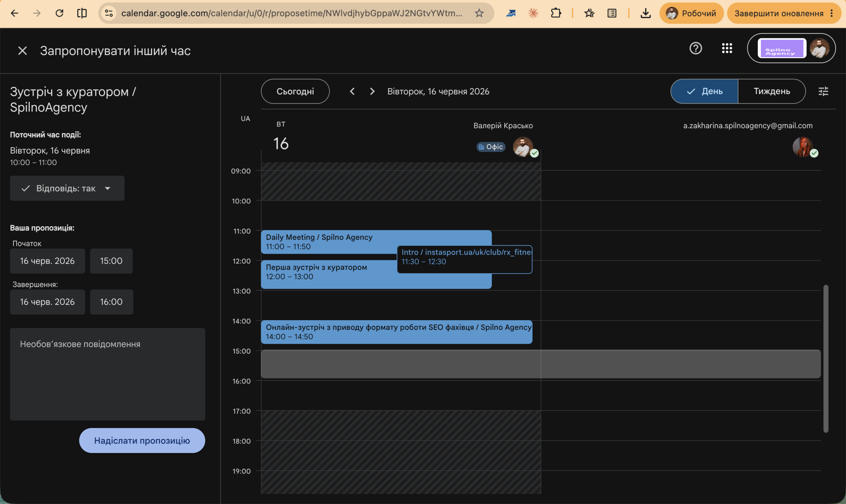Select the proposed 15:00–16:00 time block
The height and width of the screenshot is (504, 846).
pos(541,364)
